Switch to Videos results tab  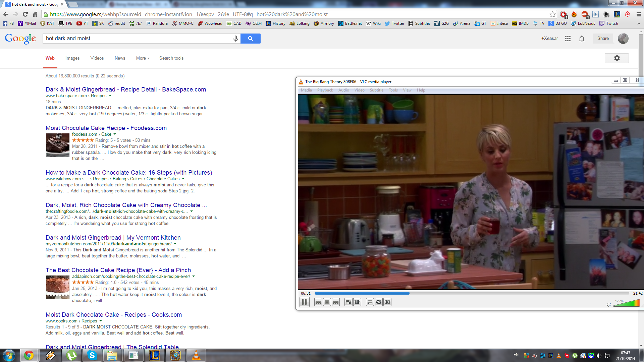(97, 58)
